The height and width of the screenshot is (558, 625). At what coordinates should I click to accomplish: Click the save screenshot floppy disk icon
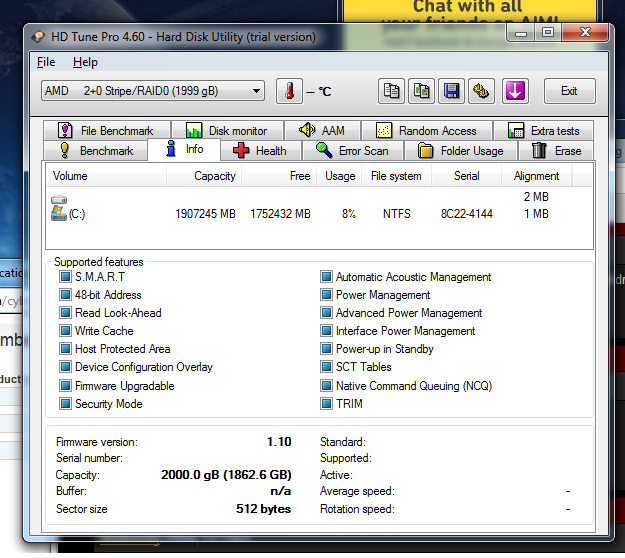451,91
